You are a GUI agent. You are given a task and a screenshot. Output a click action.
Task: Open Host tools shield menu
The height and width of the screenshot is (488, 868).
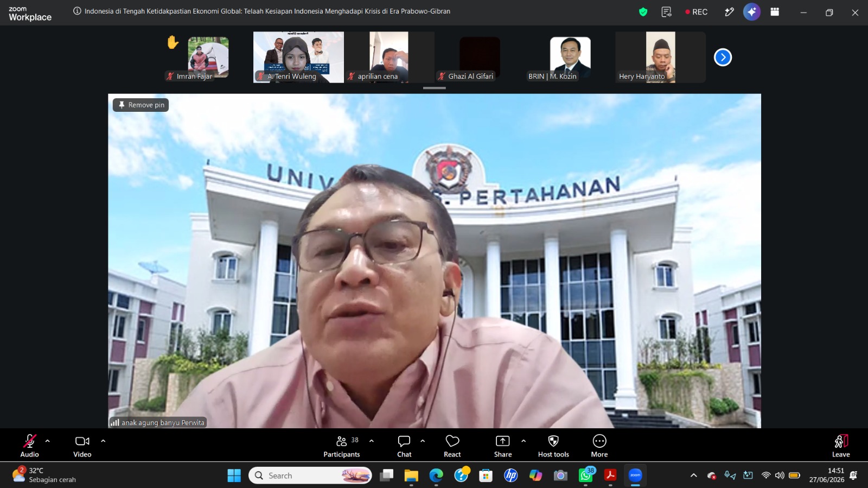pyautogui.click(x=553, y=446)
